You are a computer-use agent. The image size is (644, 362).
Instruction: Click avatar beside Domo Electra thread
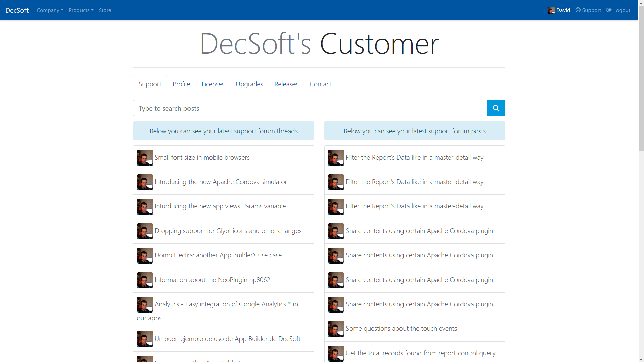pyautogui.click(x=145, y=255)
